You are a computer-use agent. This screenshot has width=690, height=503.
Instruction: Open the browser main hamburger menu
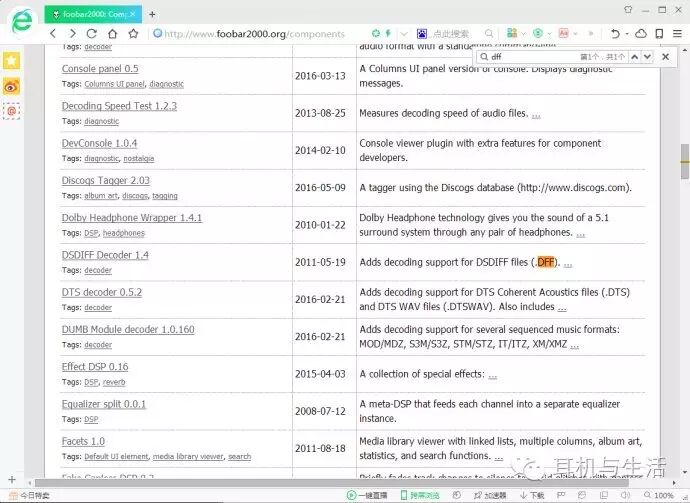click(x=678, y=33)
